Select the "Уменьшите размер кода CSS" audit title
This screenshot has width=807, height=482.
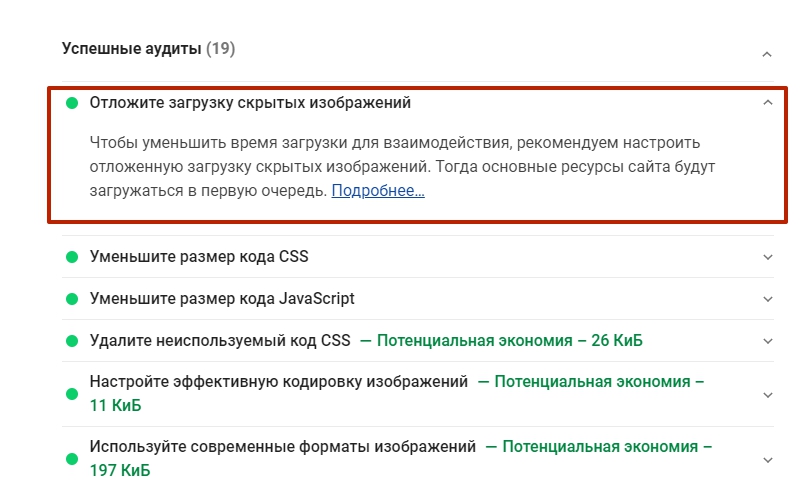[199, 257]
